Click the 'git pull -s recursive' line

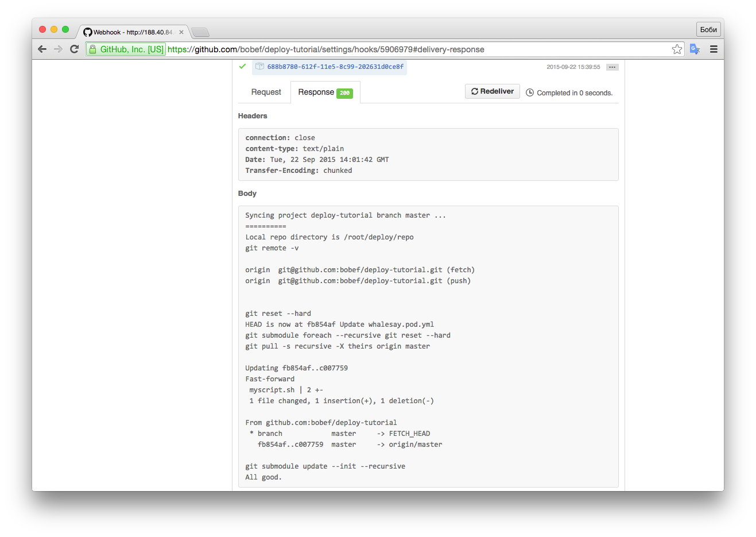tap(338, 346)
